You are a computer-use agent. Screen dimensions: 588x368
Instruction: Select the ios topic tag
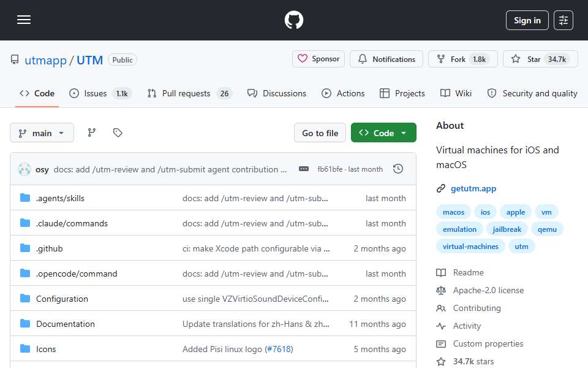485,212
